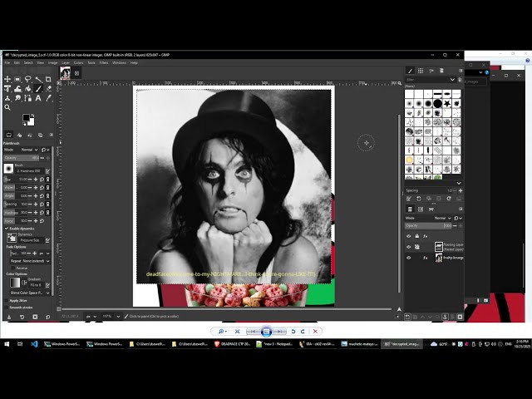The width and height of the screenshot is (532, 399).
Task: Adjust the layer Opacity slider
Action: coord(429,225)
